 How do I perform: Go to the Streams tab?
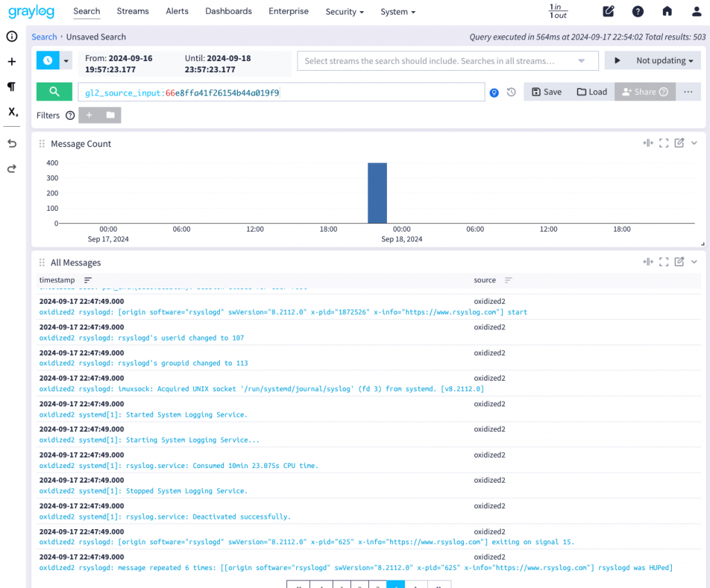[132, 11]
